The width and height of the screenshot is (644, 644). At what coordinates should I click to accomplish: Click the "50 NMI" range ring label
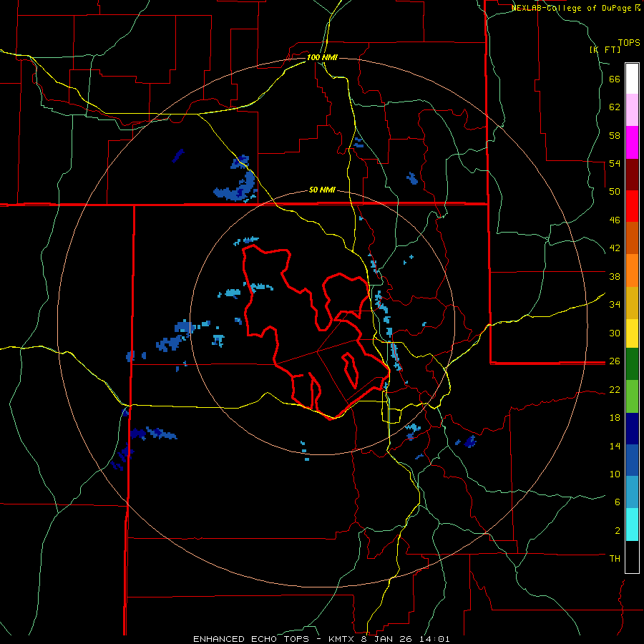[322, 190]
